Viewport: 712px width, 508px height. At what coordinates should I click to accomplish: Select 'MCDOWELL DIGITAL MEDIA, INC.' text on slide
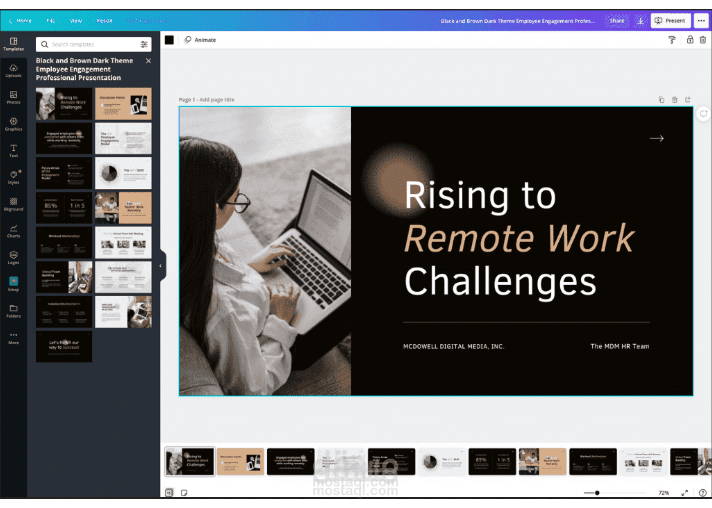[453, 346]
